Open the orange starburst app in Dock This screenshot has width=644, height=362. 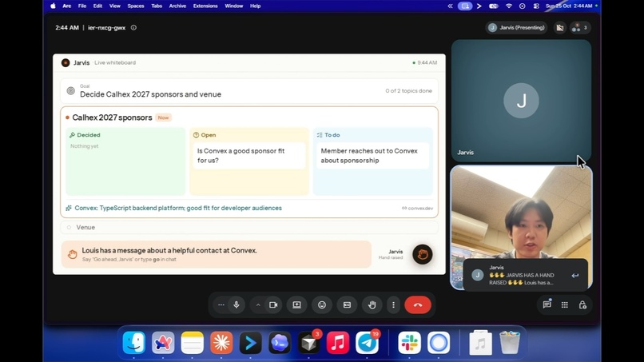pos(221,342)
